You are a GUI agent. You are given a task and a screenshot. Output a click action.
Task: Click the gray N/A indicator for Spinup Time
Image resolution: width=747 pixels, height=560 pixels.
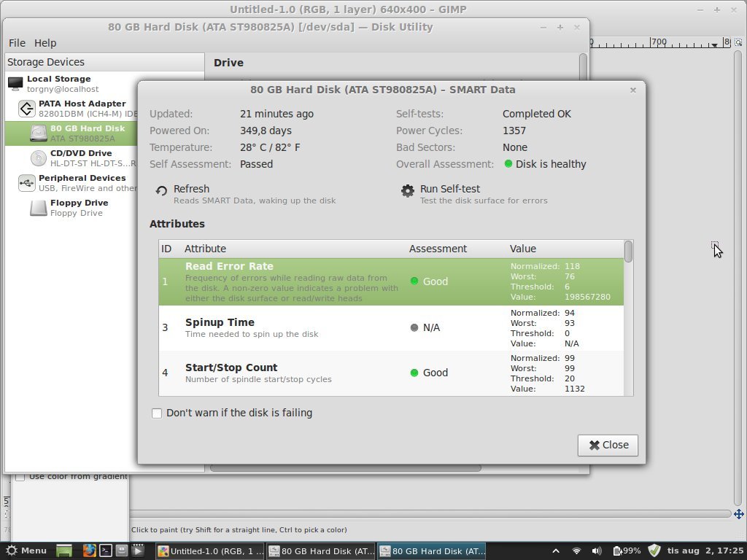point(414,327)
